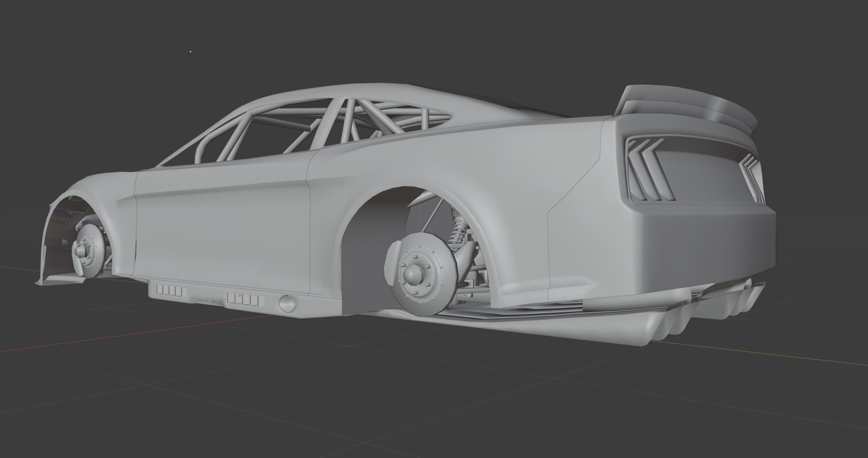The image size is (868, 458).
Task: Click the right taillight near the spoiler
Action: [753, 178]
